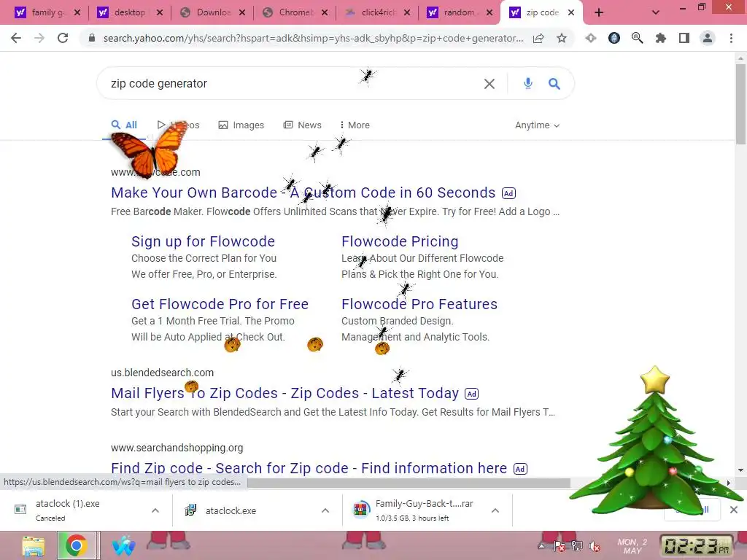Viewport: 747px width, 560px height.
Task: Open the blue W app in taskbar
Action: 124,545
